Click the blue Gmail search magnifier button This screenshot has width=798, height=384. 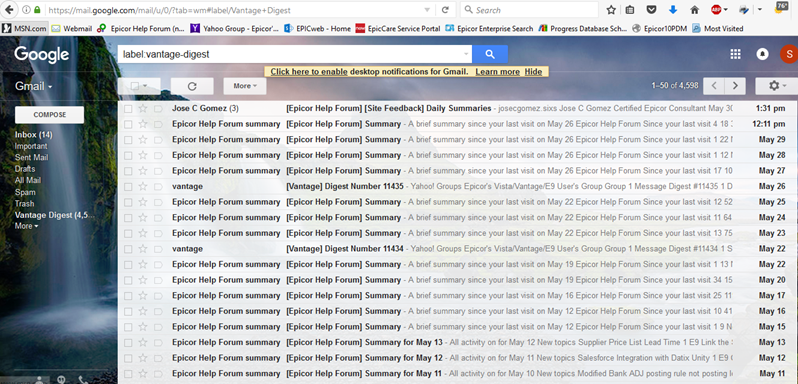click(490, 54)
